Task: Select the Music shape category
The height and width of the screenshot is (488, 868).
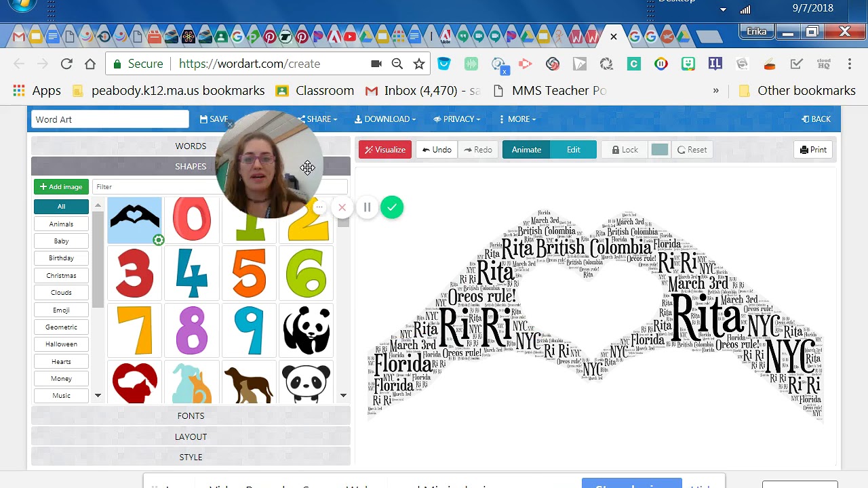Action: pos(61,396)
